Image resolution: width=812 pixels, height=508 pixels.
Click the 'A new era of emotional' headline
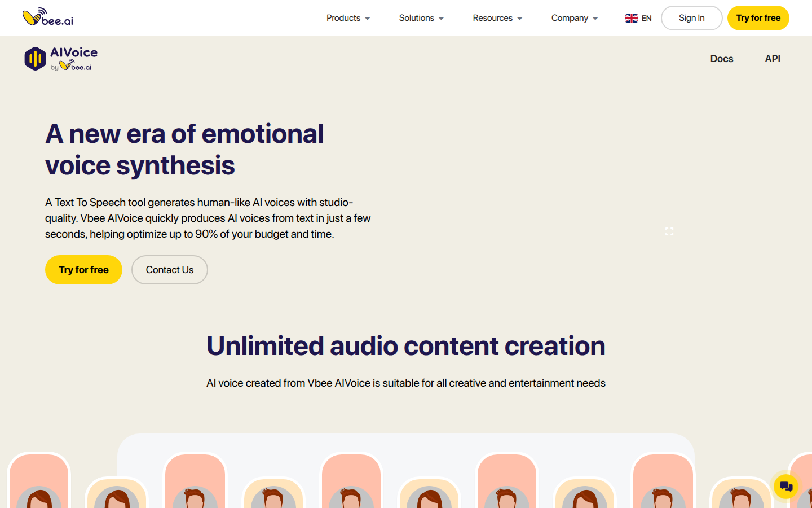pos(184,134)
